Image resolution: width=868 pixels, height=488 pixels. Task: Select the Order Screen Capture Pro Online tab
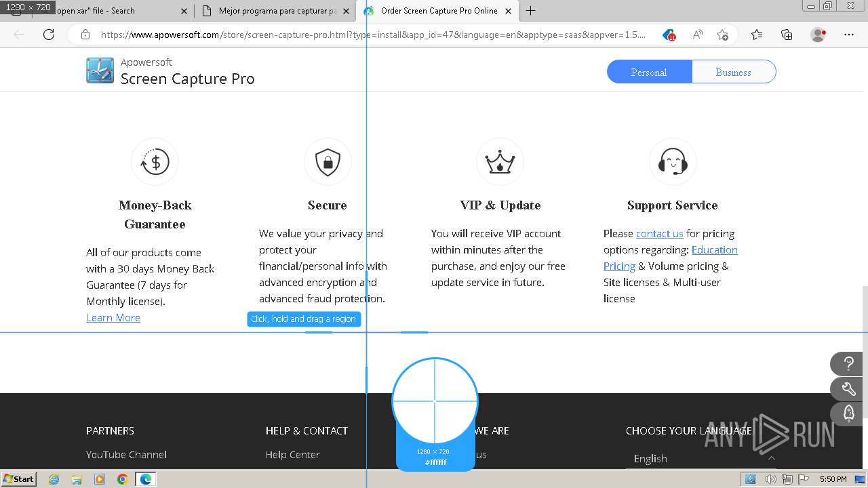[437, 11]
